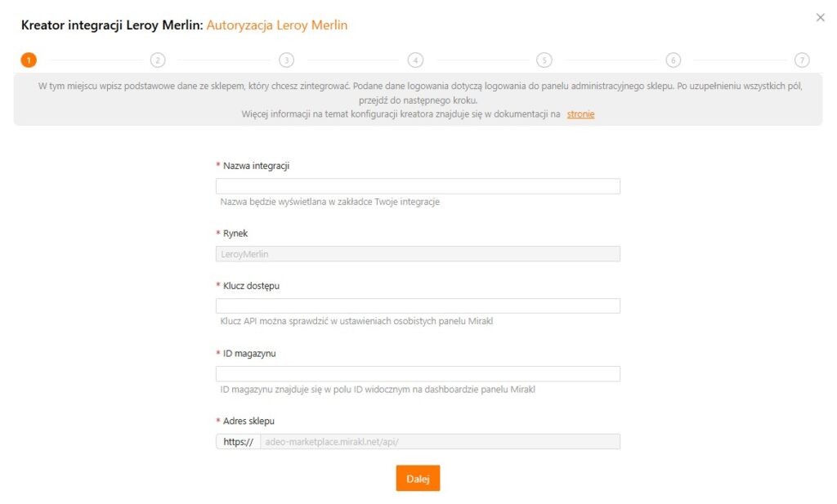Click the Nazwa integracji label
The image size is (837, 504).
[256, 166]
